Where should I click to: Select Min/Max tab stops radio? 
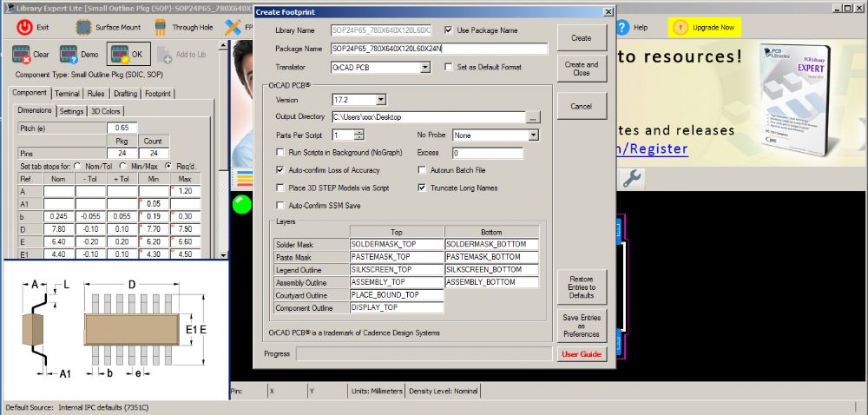(123, 166)
